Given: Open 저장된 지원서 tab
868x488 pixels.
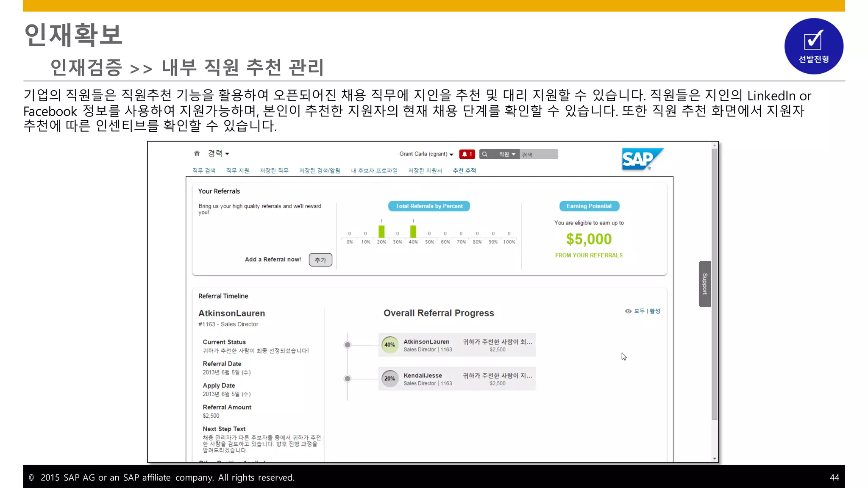Looking at the screenshot, I should pos(425,170).
